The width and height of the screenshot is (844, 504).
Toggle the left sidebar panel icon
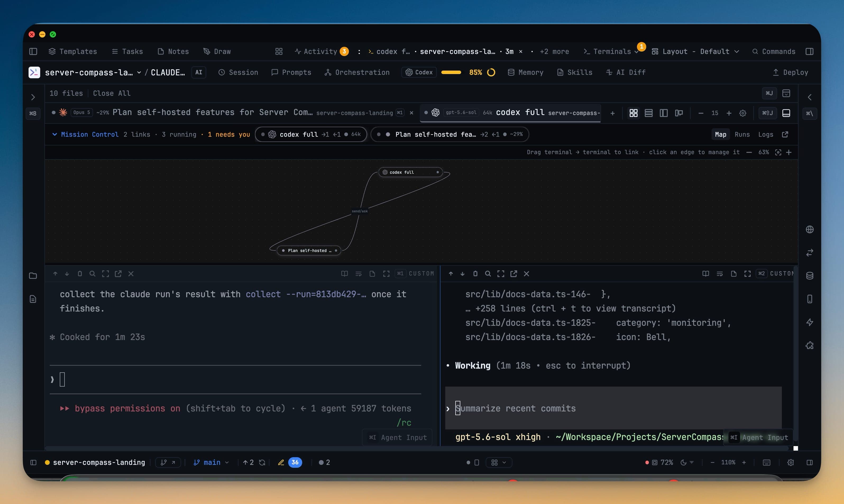point(33,51)
